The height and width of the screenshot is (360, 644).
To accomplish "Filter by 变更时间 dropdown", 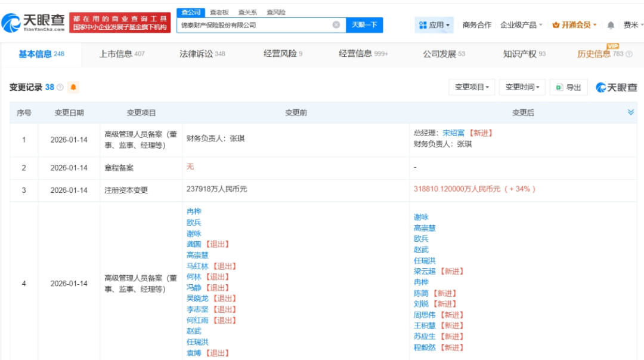I will (522, 87).
